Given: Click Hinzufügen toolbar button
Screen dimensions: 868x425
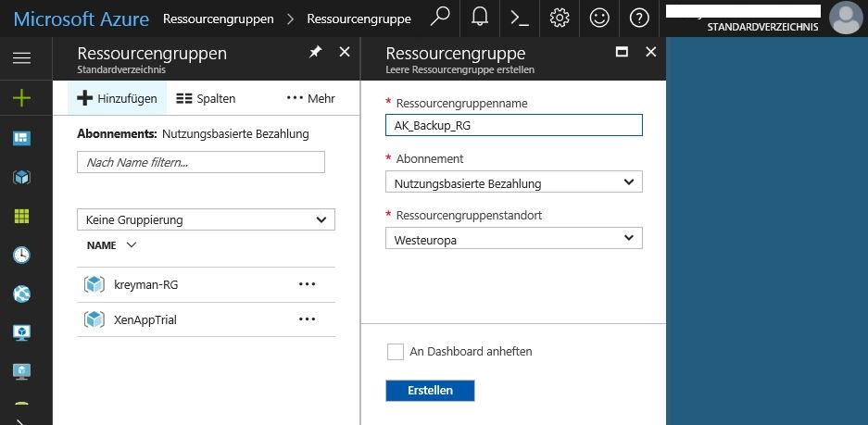Looking at the screenshot, I should [x=117, y=98].
